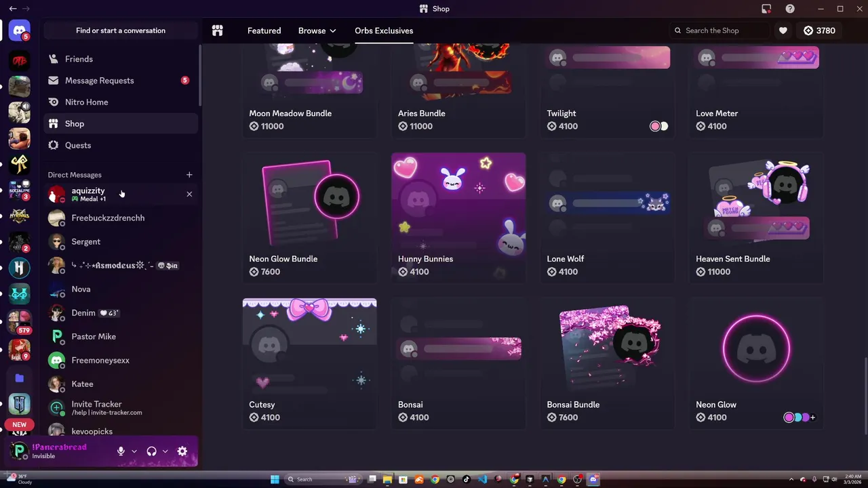The width and height of the screenshot is (868, 488).
Task: Open Visual Studio Code from taskbar
Action: [x=482, y=479]
